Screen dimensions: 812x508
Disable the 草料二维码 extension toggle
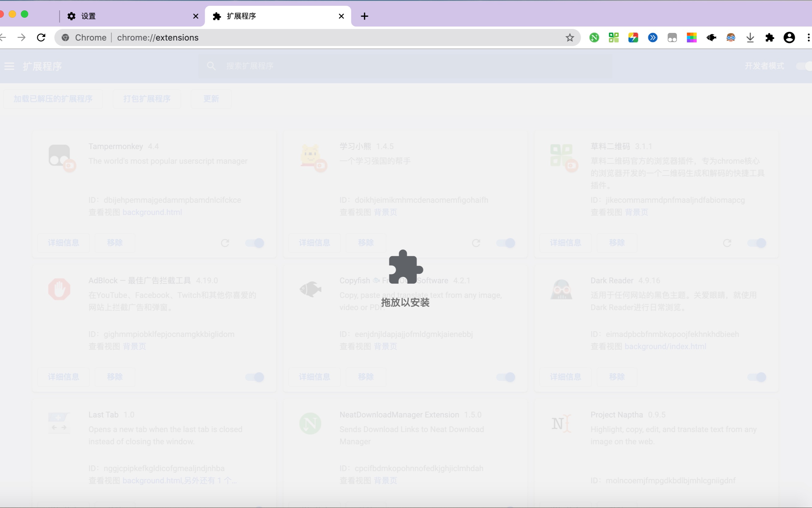click(x=757, y=243)
